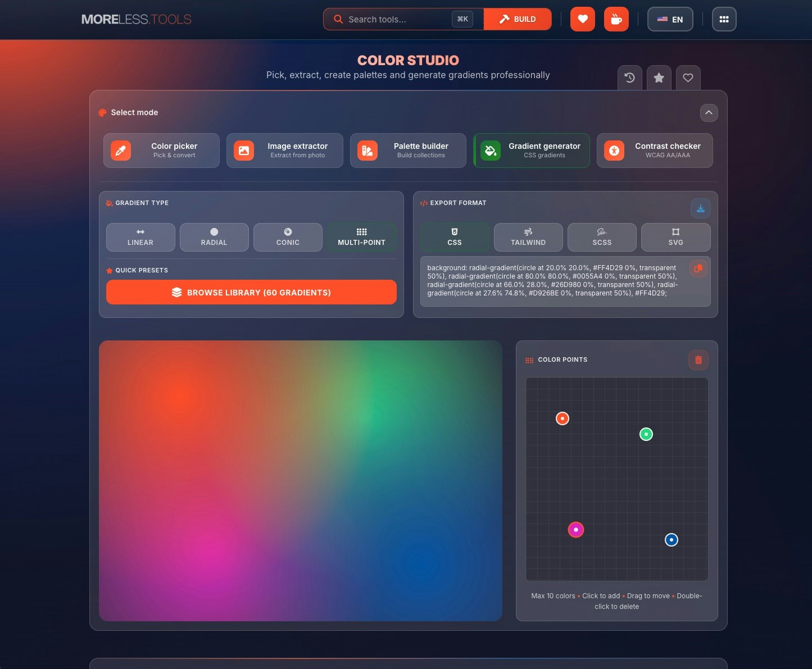Enable the Radial gradient type
The image size is (812, 669).
pos(214,237)
